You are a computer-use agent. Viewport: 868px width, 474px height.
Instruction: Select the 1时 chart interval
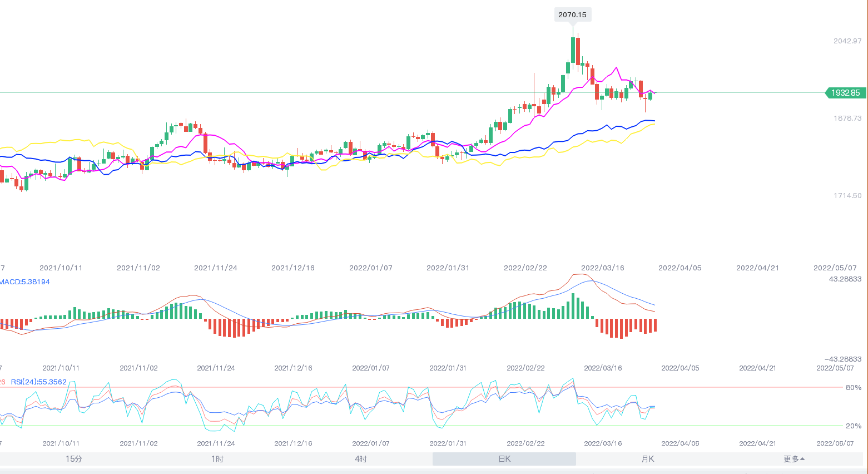coord(217,459)
